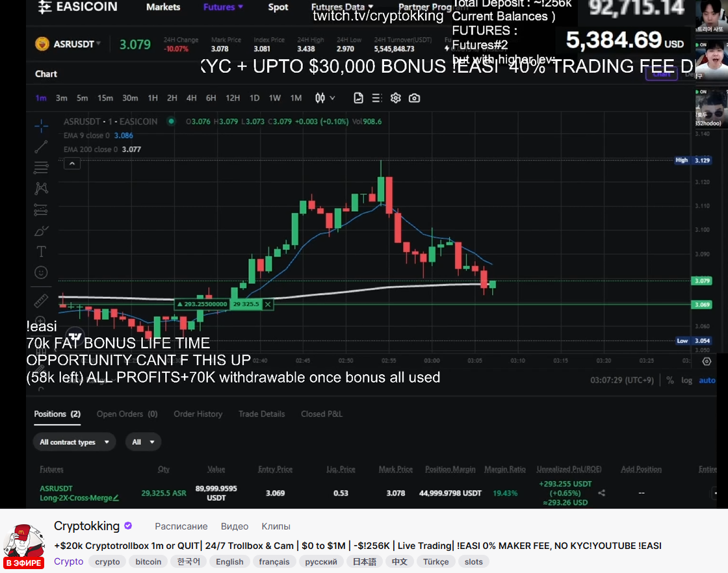
Task: Select the Text annotation tool
Action: pyautogui.click(x=42, y=251)
